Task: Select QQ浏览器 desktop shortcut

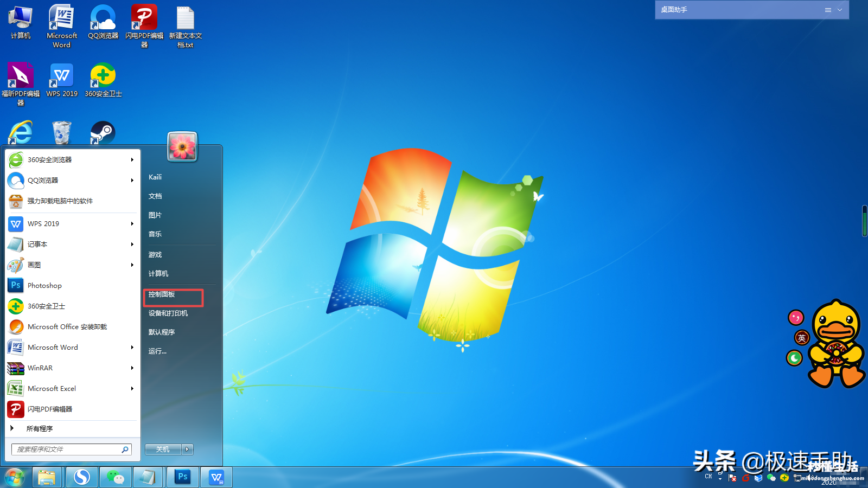Action: pos(103,23)
